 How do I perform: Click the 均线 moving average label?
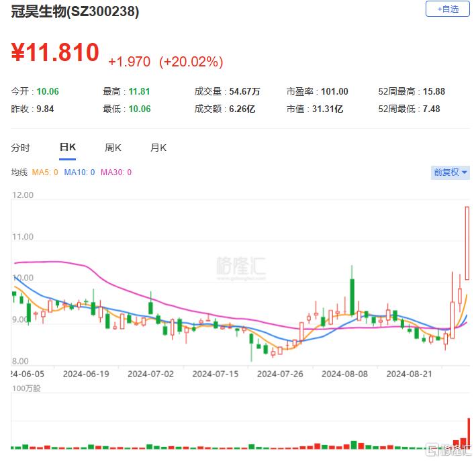[19, 172]
